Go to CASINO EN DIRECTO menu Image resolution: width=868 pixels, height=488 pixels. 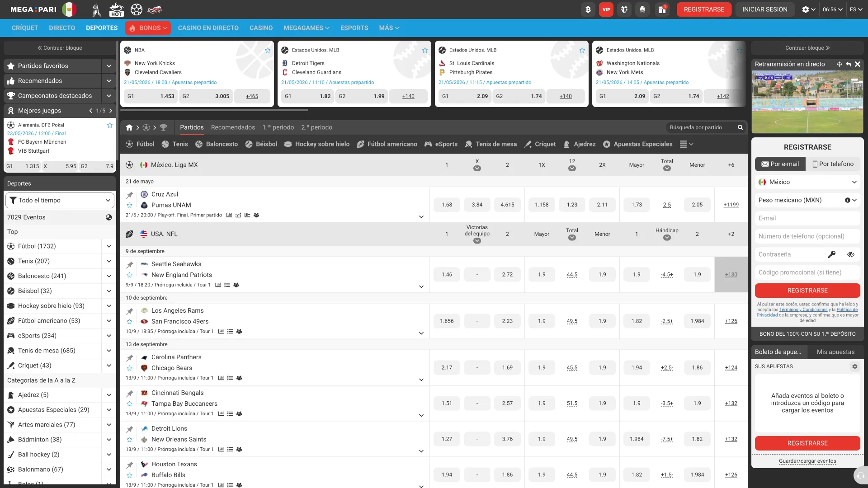208,28
